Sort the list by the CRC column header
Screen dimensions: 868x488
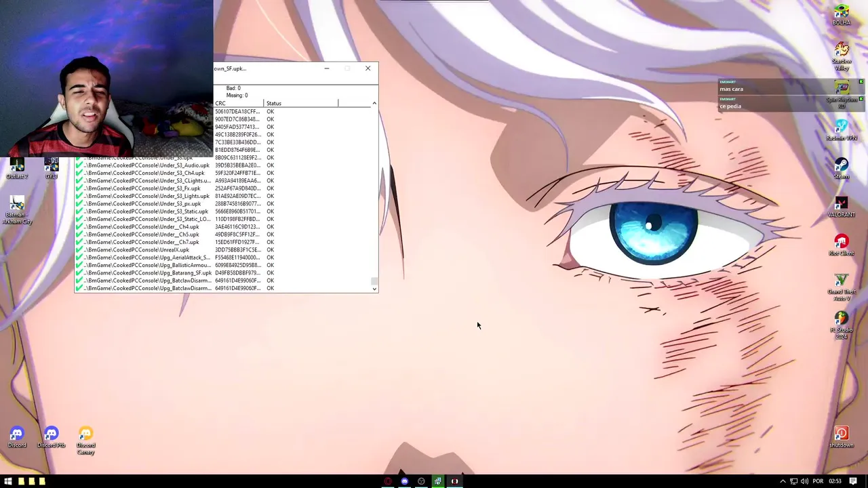pyautogui.click(x=239, y=103)
